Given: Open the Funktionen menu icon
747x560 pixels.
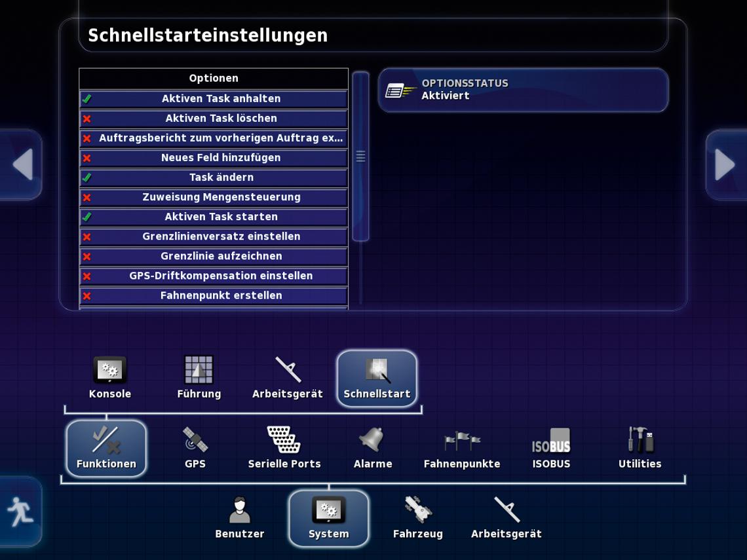Looking at the screenshot, I should (106, 448).
